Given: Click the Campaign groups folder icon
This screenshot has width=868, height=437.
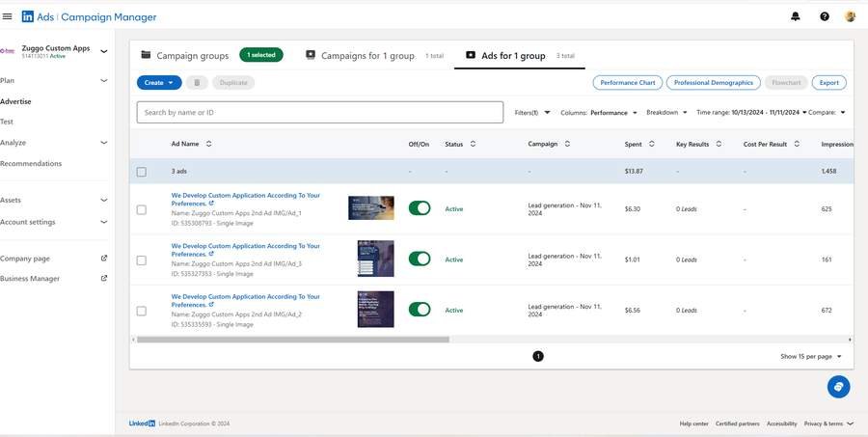Looking at the screenshot, I should pyautogui.click(x=147, y=55).
